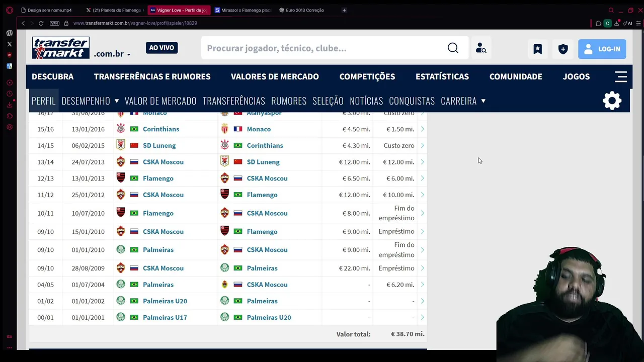Open the DESCUBRA menu

pyautogui.click(x=52, y=76)
